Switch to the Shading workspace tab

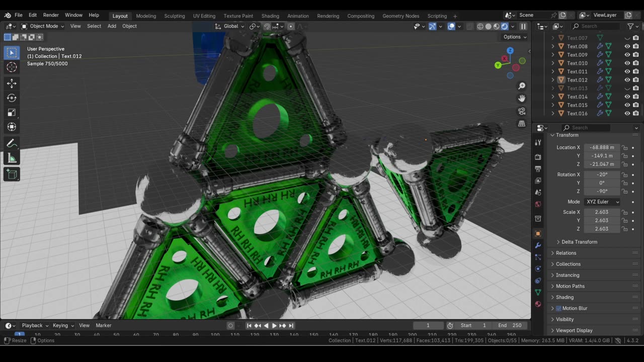coord(270,16)
